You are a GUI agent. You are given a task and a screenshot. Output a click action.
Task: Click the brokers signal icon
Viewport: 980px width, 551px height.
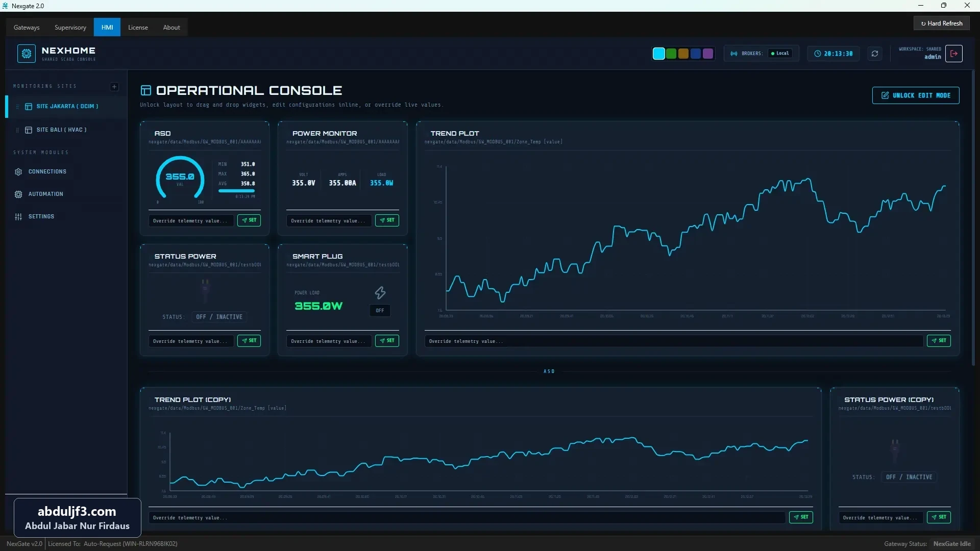coord(734,54)
